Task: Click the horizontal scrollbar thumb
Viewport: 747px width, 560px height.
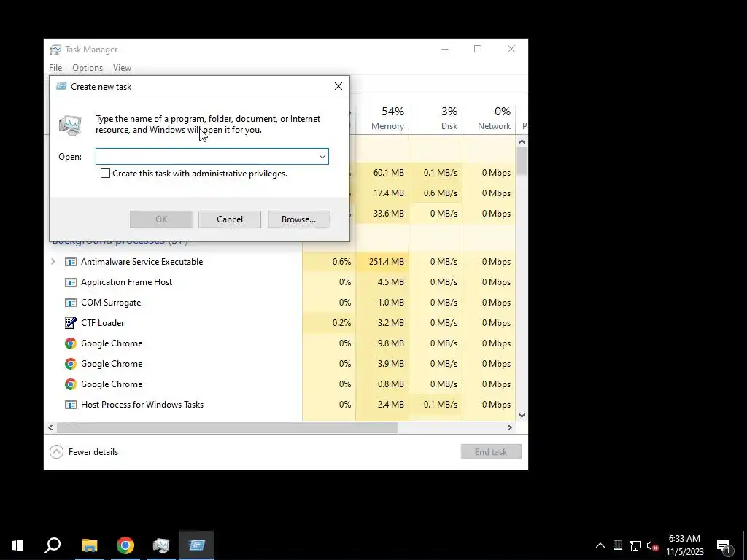Action: coord(227,427)
